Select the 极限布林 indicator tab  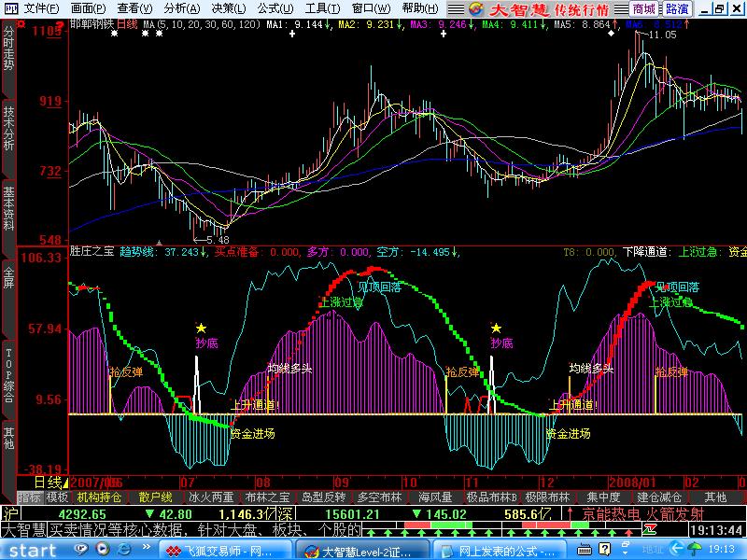(x=548, y=497)
